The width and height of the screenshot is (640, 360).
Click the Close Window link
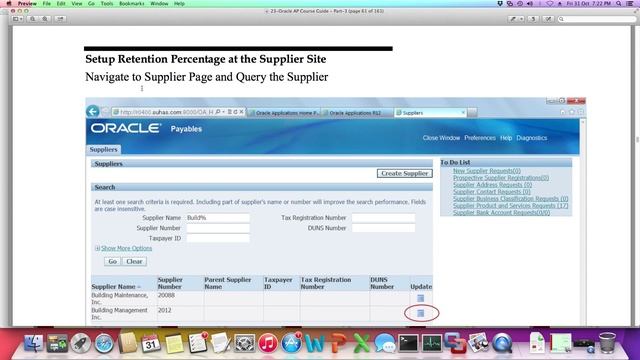(441, 138)
